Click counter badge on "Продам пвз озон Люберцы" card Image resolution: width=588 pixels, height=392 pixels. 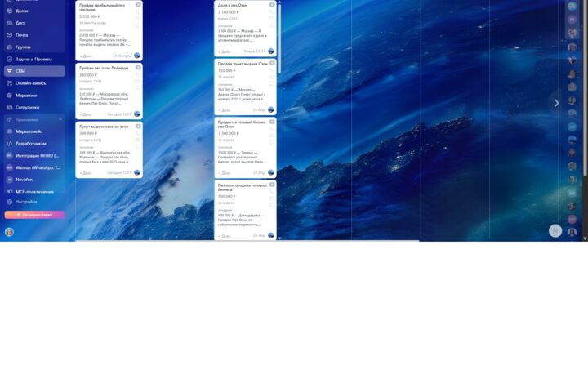[x=138, y=68]
